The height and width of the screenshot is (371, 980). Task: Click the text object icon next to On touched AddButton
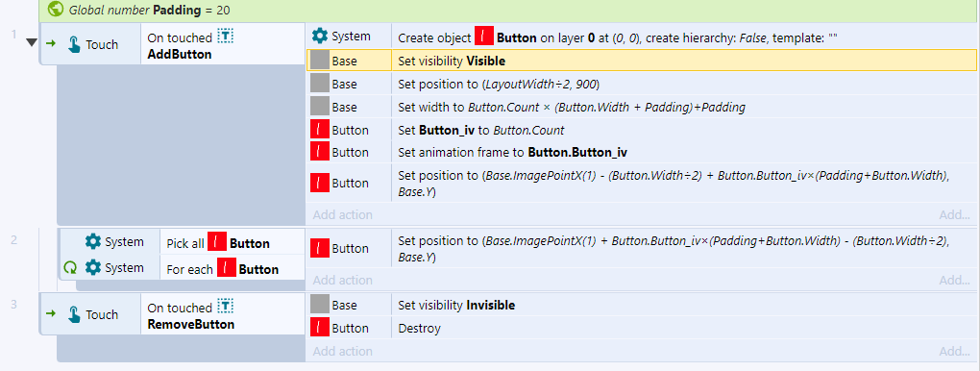pyautogui.click(x=226, y=37)
